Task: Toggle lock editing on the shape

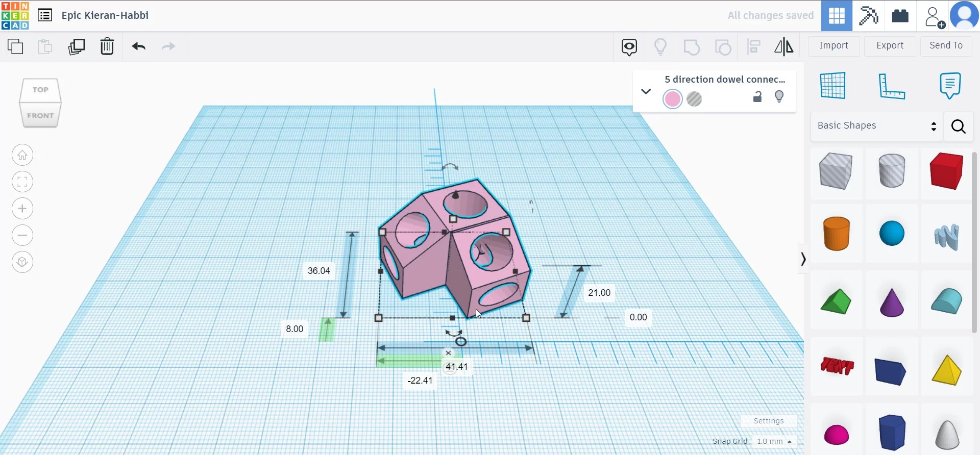Action: click(x=757, y=97)
